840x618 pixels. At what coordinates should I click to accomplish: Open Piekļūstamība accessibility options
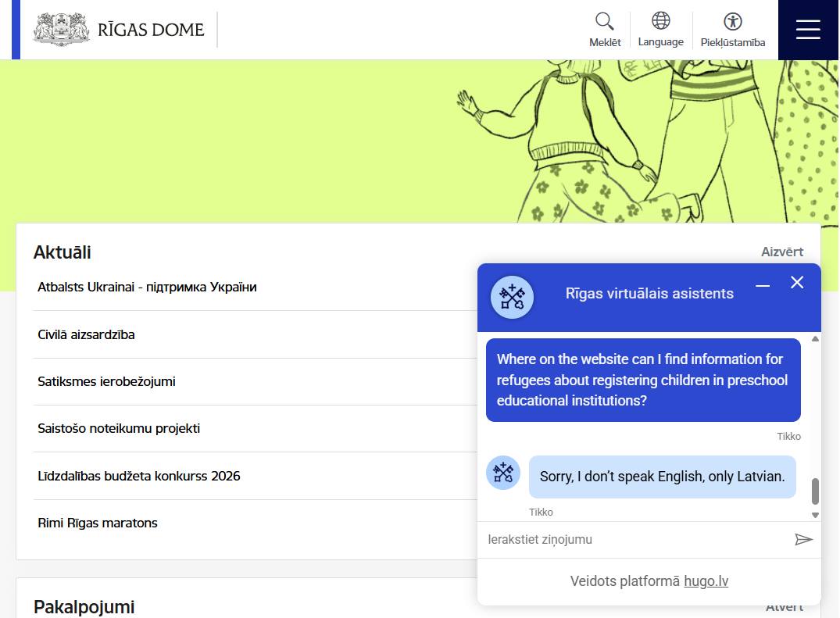tap(732, 30)
